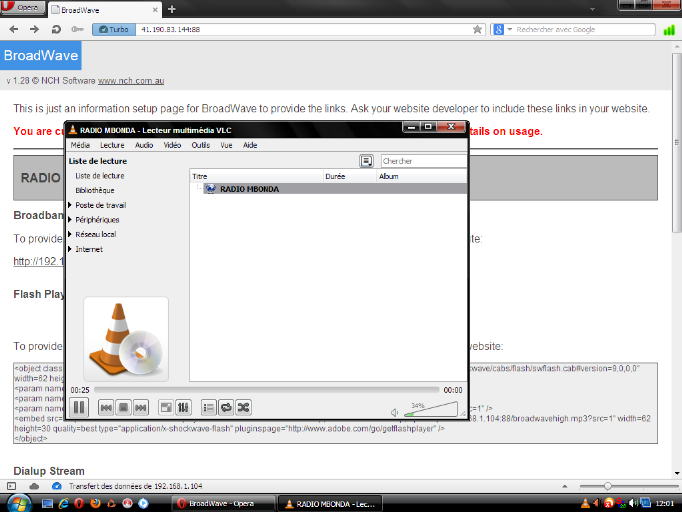
Task: Toggle Opera Turbo badge
Action: pos(114,29)
